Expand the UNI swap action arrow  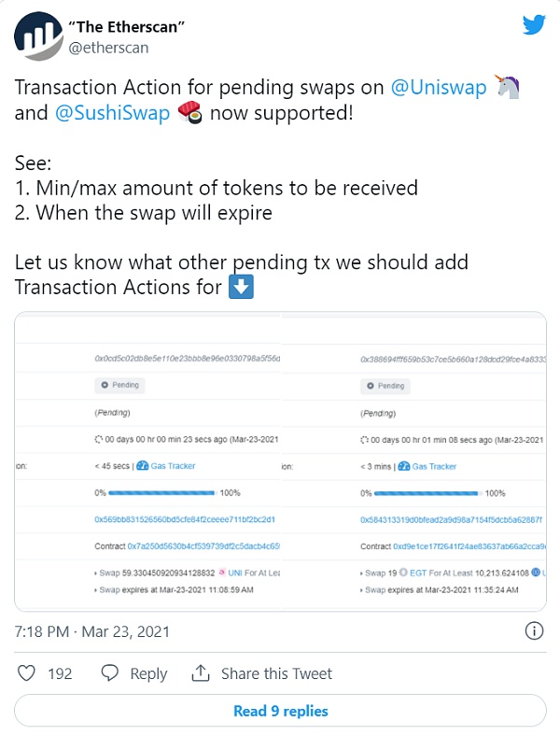click(96, 573)
